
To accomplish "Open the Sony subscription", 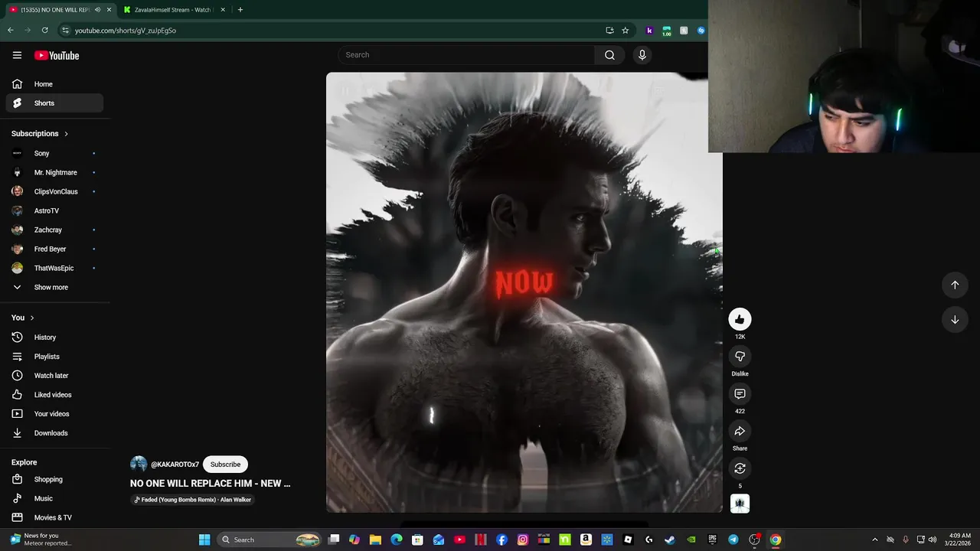I will [54, 153].
